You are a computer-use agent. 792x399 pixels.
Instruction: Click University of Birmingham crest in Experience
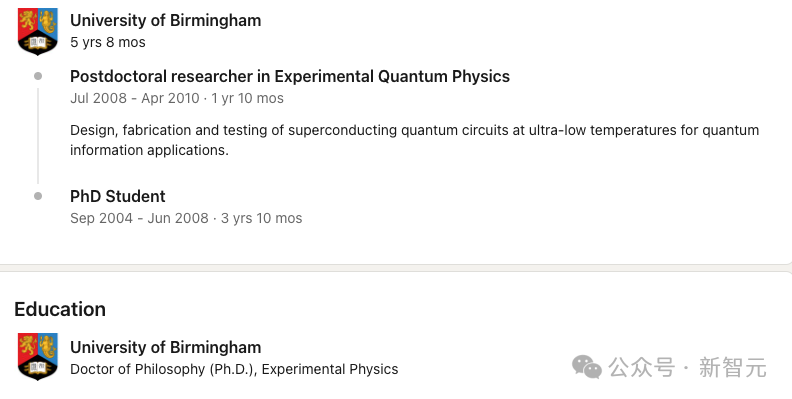coord(38,31)
